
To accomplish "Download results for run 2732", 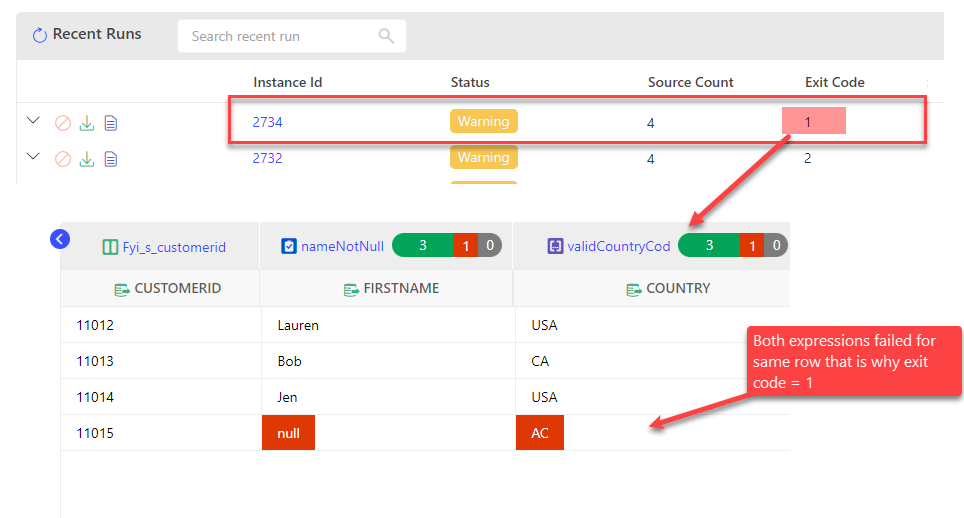I will pyautogui.click(x=87, y=158).
